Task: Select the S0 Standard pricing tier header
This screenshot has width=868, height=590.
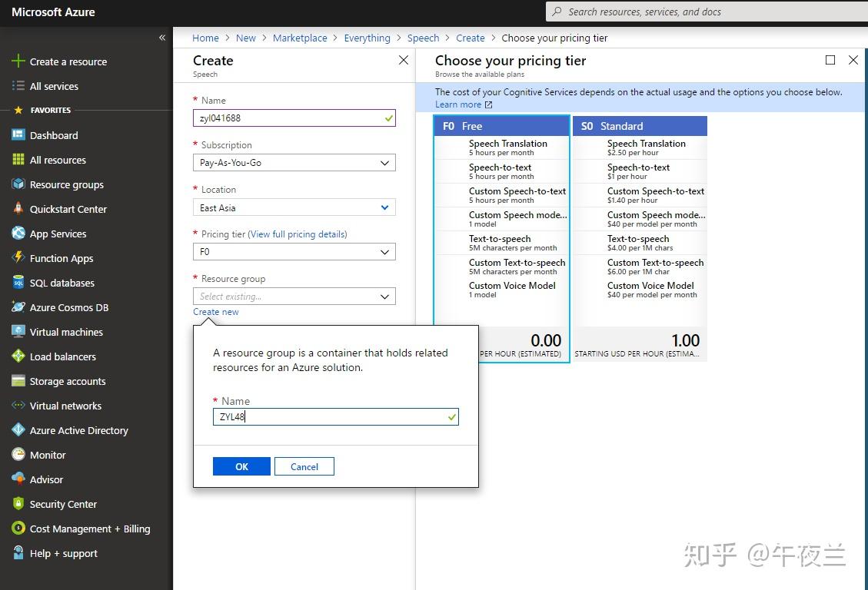Action: (x=640, y=126)
